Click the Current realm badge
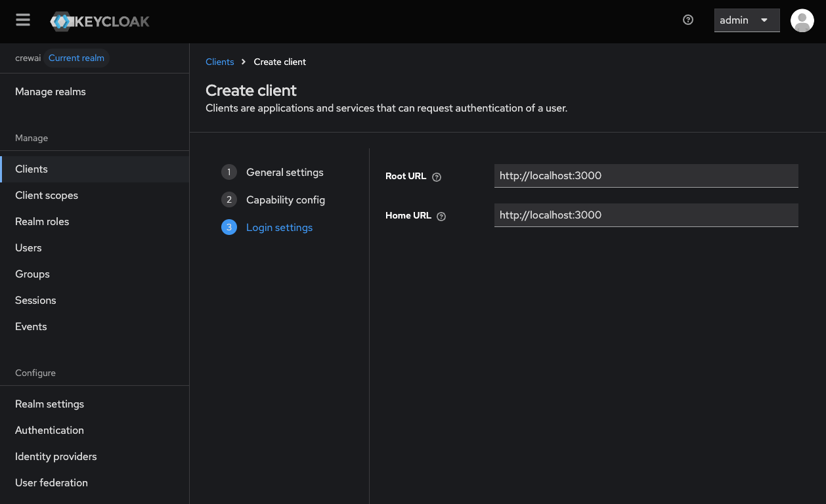 (x=76, y=58)
